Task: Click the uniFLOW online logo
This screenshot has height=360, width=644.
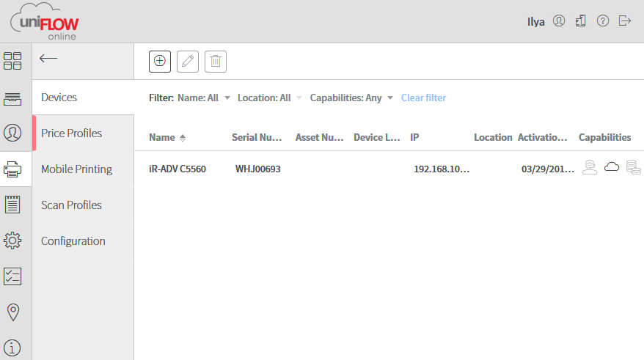Action: [45, 22]
